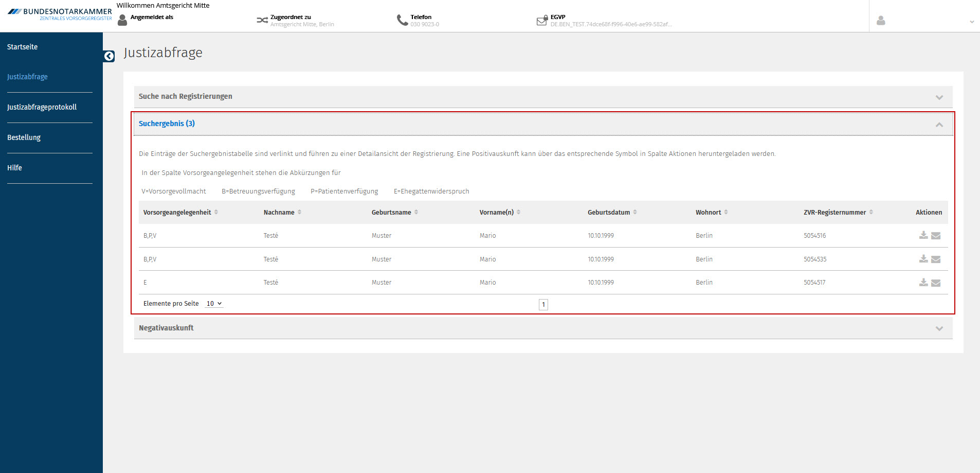
Task: Open the user profile menu at top right
Action: (x=924, y=21)
